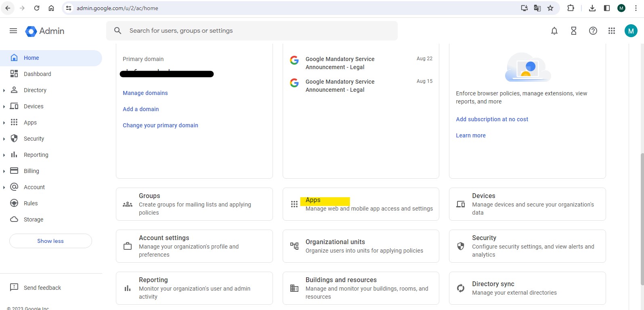This screenshot has width=644, height=310.
Task: Click the install app icon in address bar
Action: click(524, 8)
